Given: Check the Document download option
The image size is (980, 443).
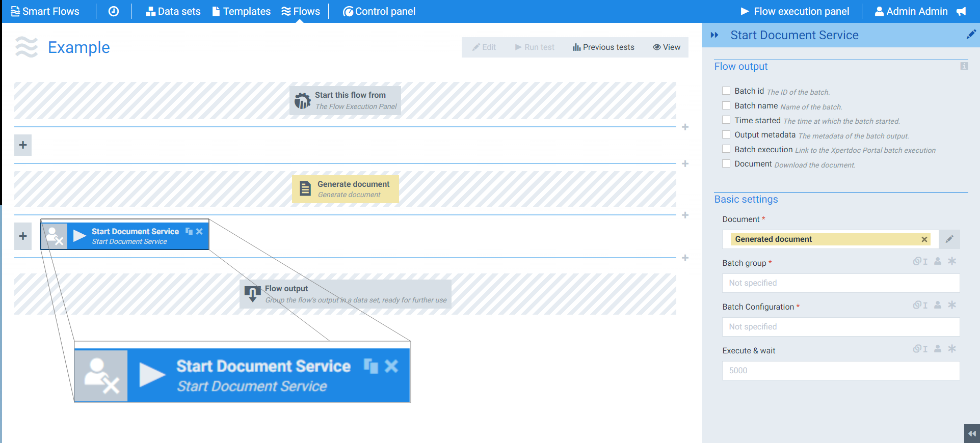Looking at the screenshot, I should tap(726, 163).
